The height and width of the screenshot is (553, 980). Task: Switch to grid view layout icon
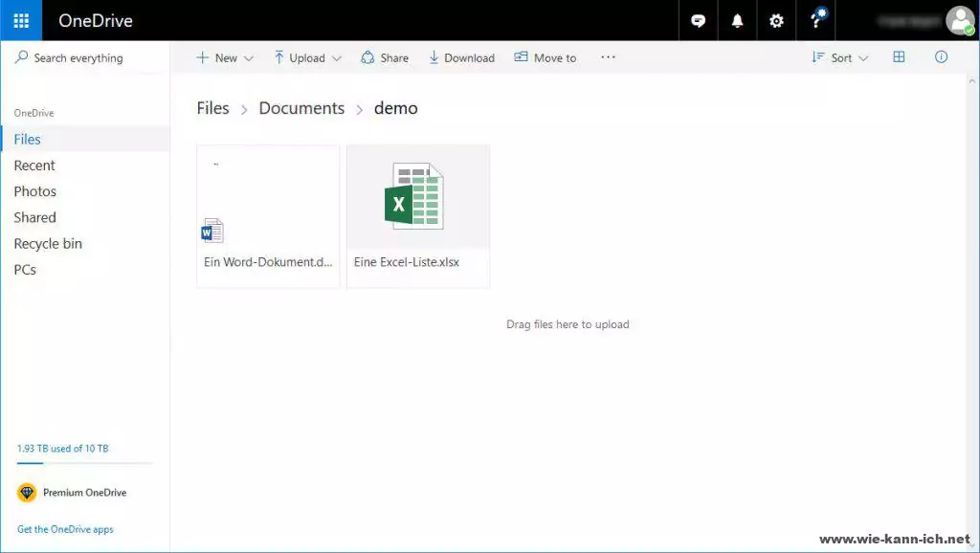coord(899,57)
